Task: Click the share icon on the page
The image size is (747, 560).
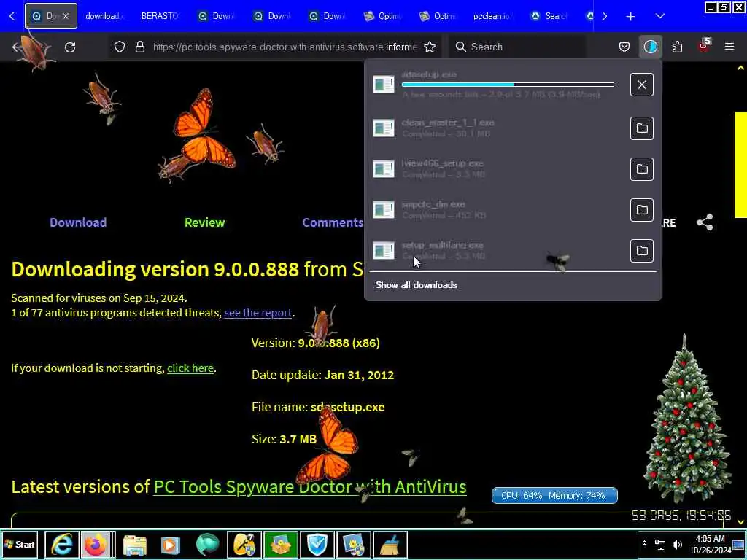Action: click(x=705, y=222)
